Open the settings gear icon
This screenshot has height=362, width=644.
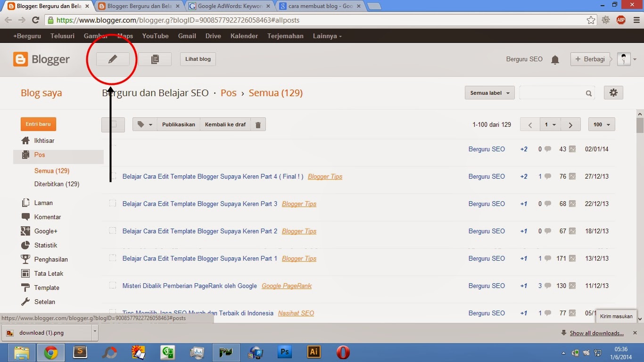coord(613,93)
